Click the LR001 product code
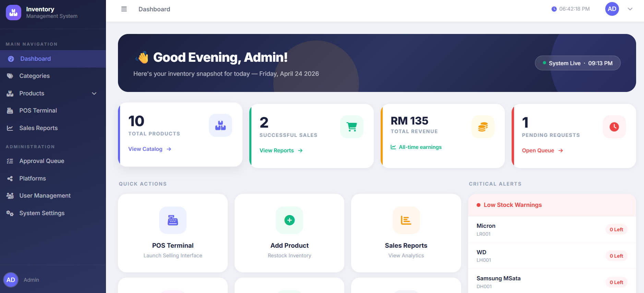The height and width of the screenshot is (293, 644). [x=484, y=234]
